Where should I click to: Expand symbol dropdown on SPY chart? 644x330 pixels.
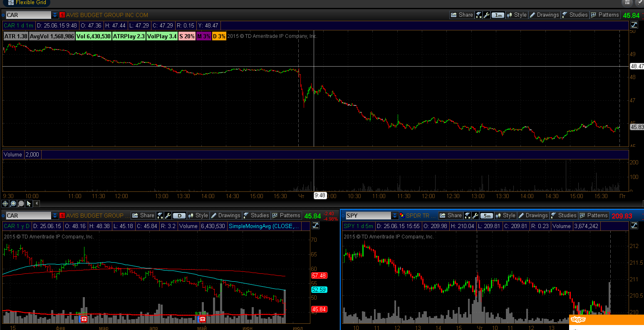tap(395, 216)
